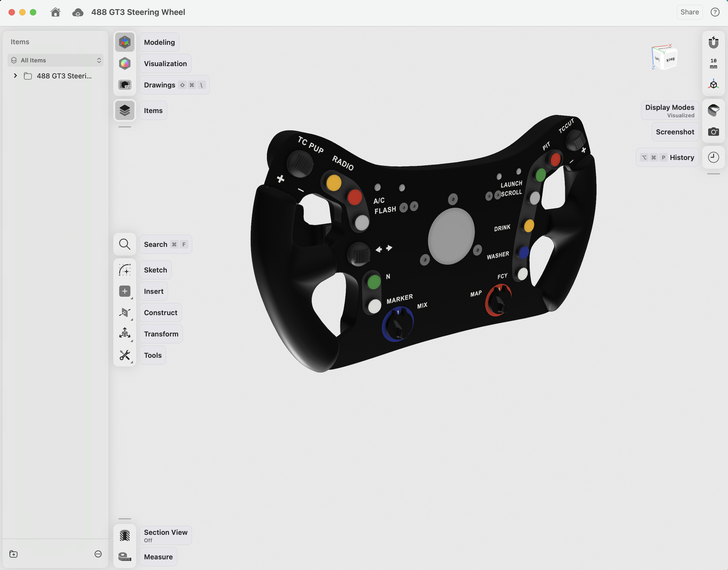Take a screenshot with camera icon
This screenshot has height=570, width=728.
coord(713,132)
